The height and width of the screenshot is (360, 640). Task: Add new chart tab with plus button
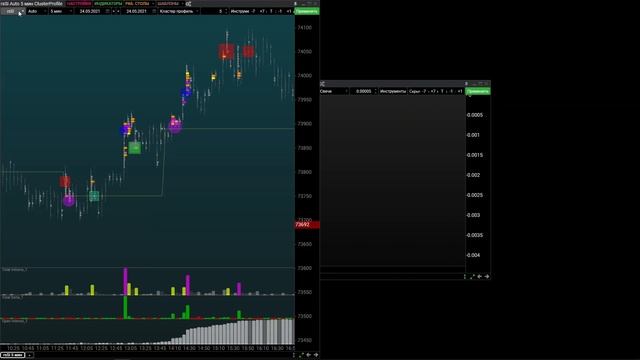click(29, 355)
